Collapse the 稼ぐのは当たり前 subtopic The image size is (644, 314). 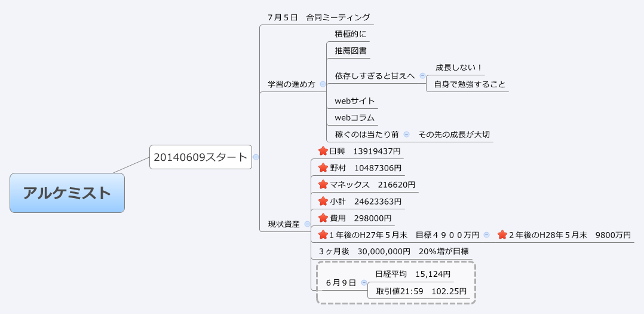[406, 134]
